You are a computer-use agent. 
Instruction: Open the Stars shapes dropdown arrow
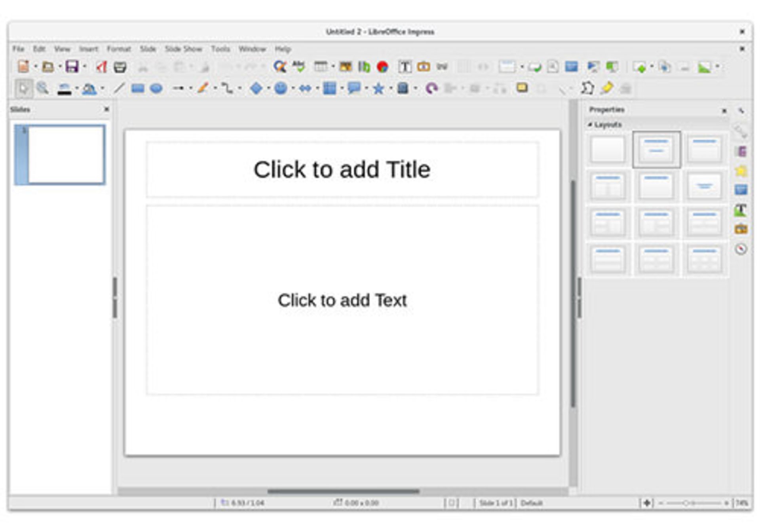point(390,88)
